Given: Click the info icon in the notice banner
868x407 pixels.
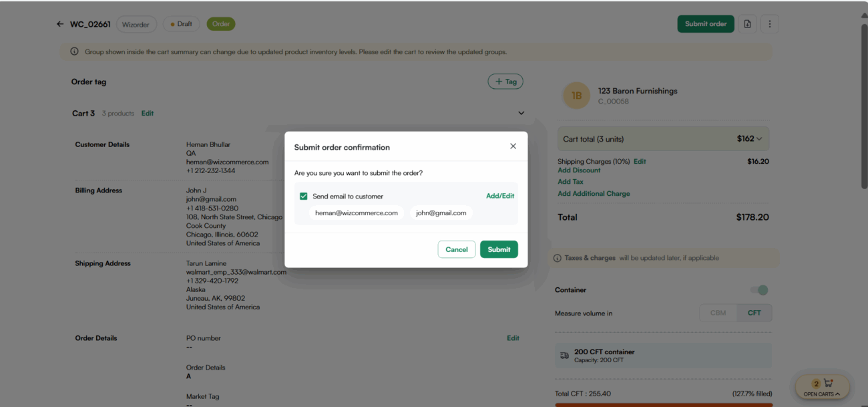Looking at the screenshot, I should point(74,51).
